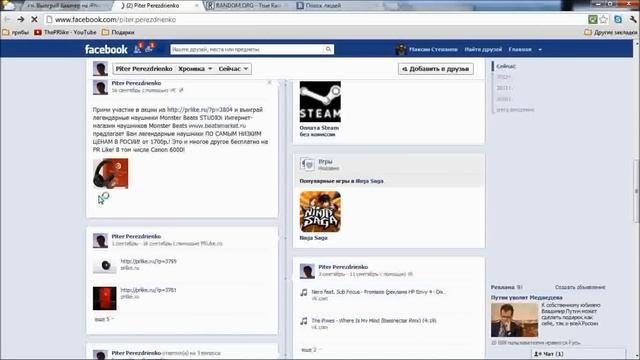Open Путин уволит Медведева ad headline

point(527,298)
